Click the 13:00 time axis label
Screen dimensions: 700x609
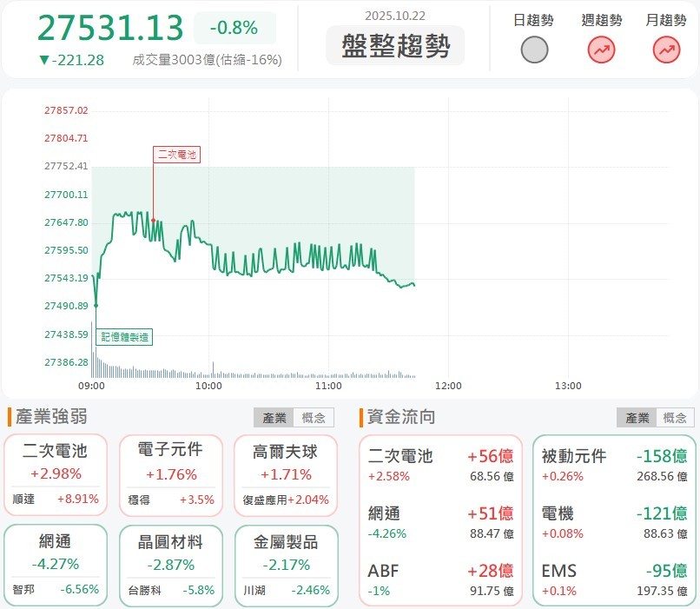568,386
